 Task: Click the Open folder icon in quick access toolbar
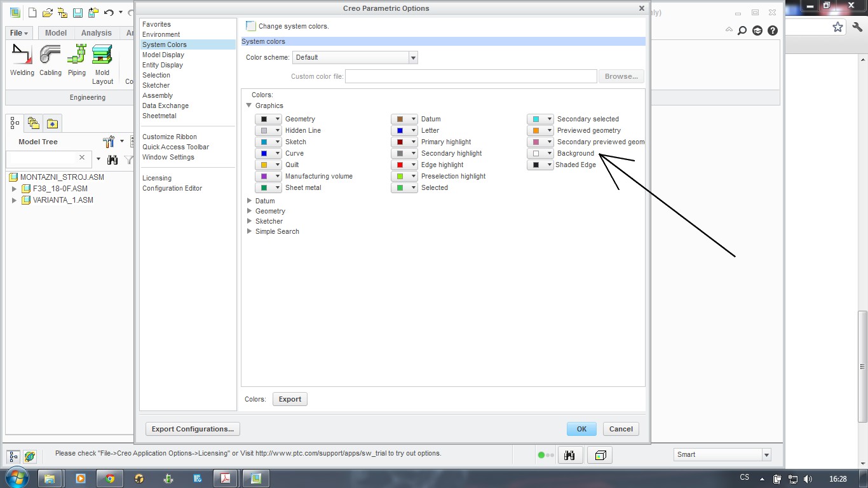click(47, 12)
